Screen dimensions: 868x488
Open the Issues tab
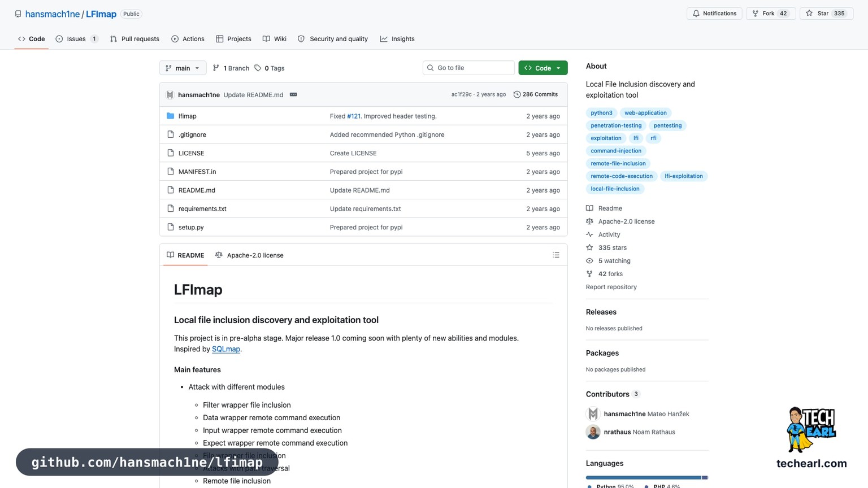[77, 39]
